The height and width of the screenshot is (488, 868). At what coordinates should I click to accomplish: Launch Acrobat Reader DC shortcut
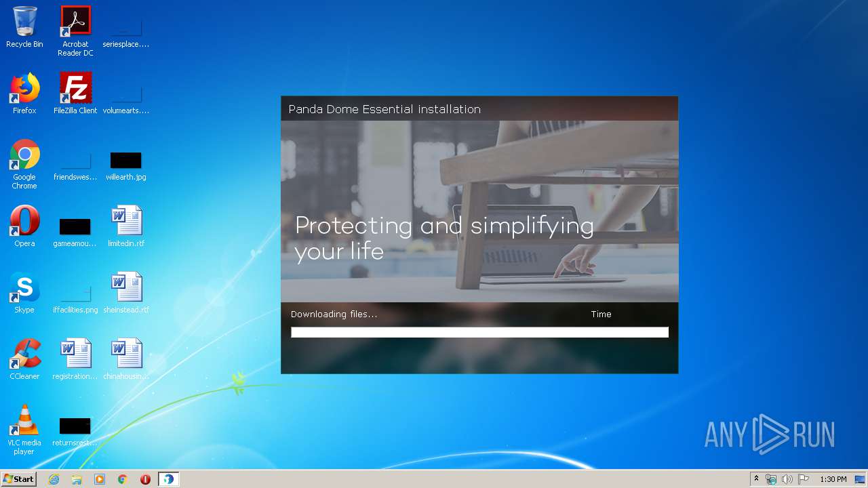coord(75,31)
